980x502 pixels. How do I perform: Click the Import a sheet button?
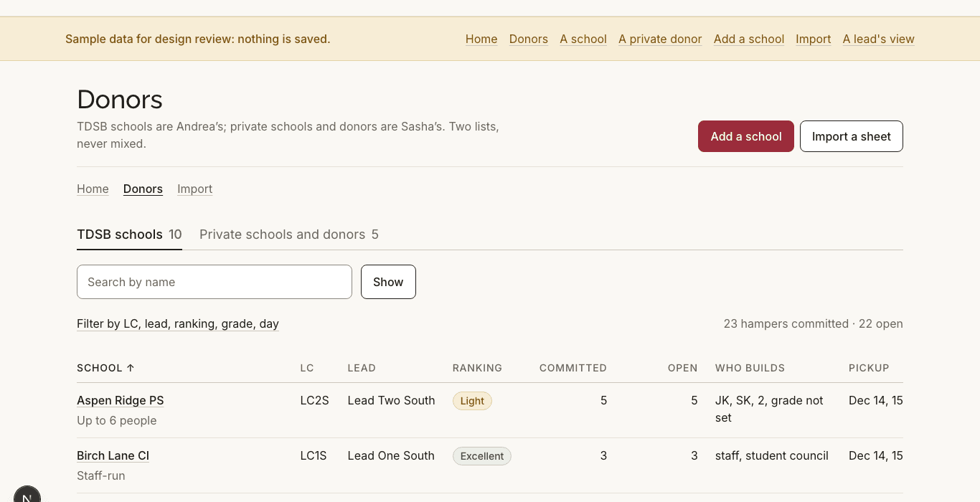click(852, 136)
